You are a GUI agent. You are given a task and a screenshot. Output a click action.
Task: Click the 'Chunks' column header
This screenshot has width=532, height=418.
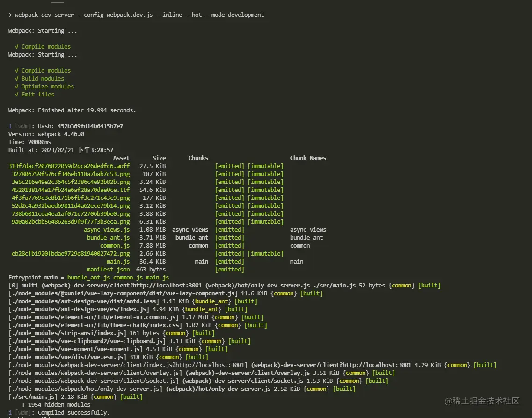198,158
